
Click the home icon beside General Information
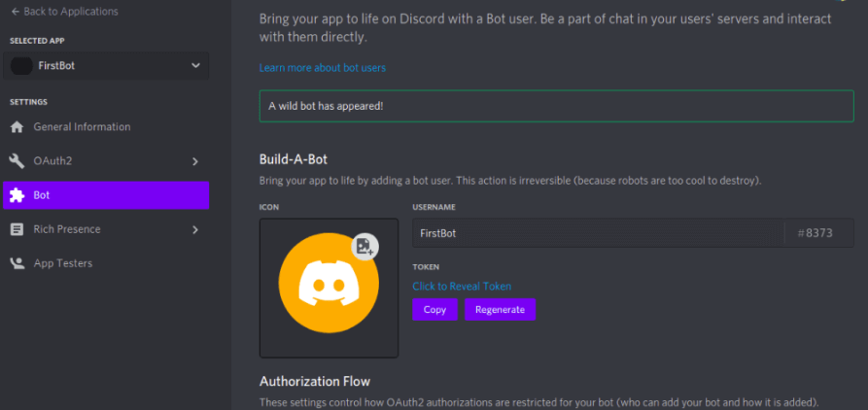tap(17, 127)
